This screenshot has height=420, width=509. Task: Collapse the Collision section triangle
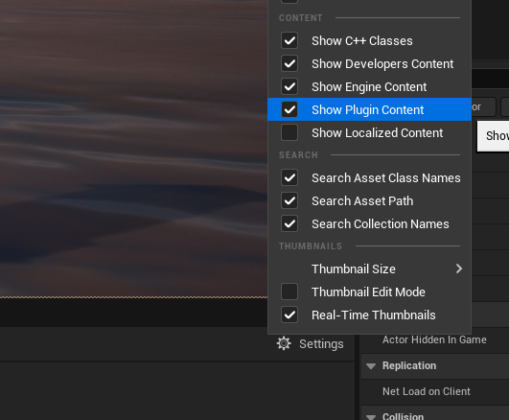(371, 417)
